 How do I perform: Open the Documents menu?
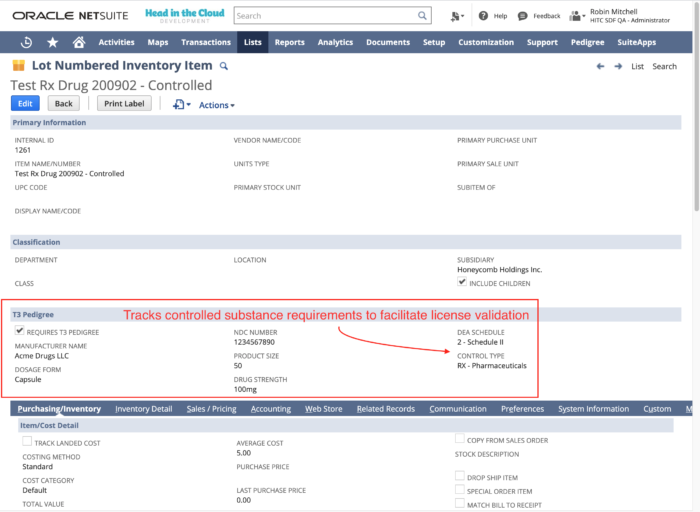[x=388, y=42]
